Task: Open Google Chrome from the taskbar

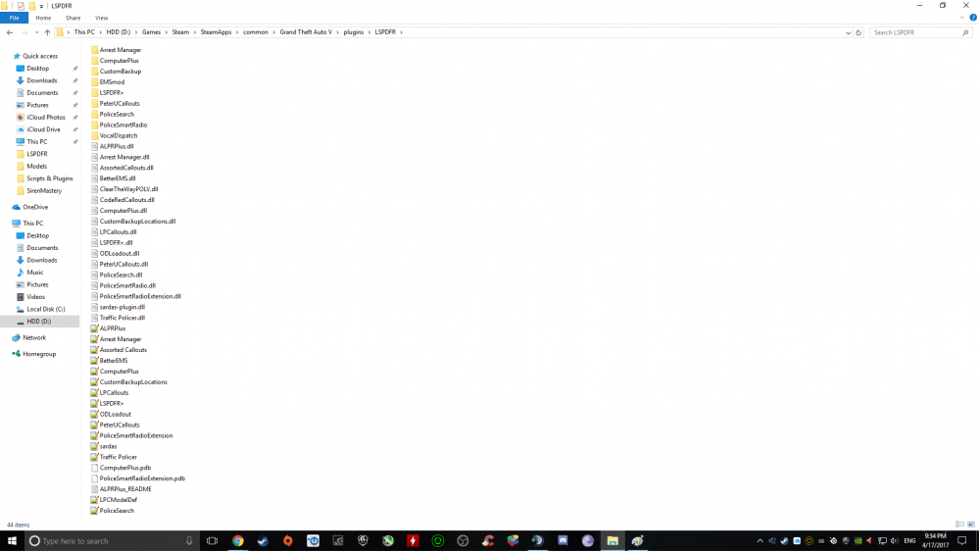Action: [237, 541]
